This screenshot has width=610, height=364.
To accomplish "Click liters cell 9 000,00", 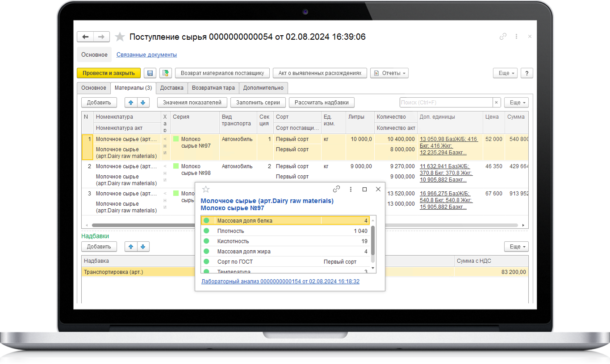I will coord(360,166).
